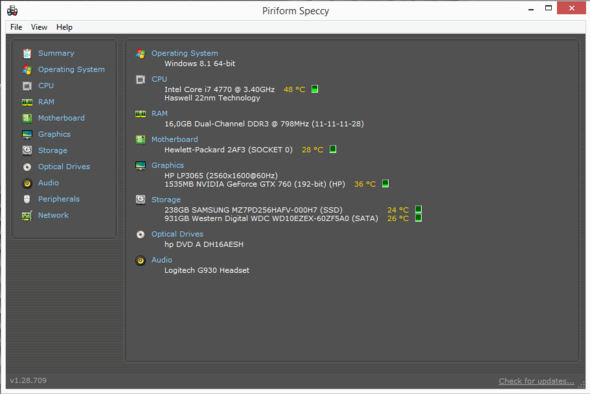590x394 pixels.
Task: Click the Audio speaker icon in summary pane
Action: pyautogui.click(x=141, y=260)
